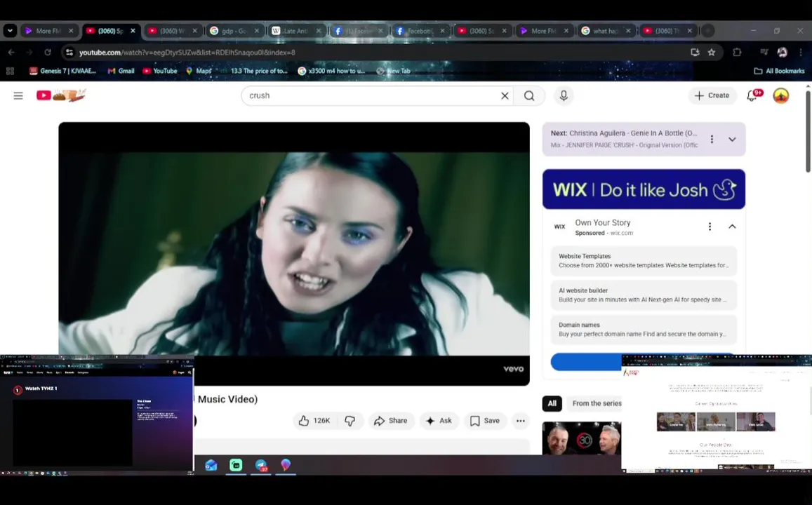The image size is (812, 505).
Task: Switch to the what hap Google tab
Action: click(606, 31)
